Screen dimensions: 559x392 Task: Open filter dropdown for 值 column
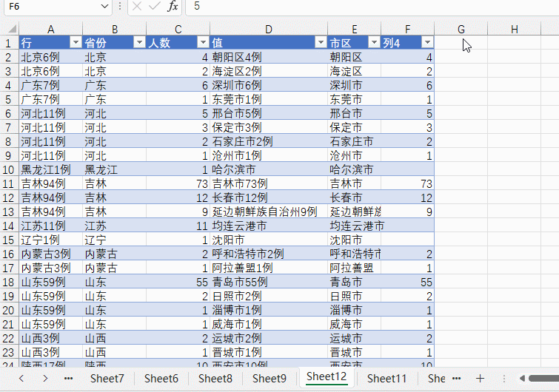(321, 43)
